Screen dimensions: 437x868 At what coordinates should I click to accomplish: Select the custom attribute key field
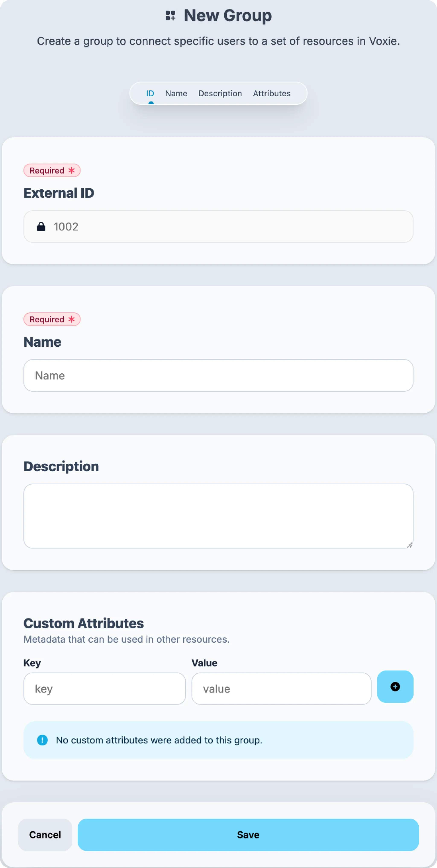105,688
